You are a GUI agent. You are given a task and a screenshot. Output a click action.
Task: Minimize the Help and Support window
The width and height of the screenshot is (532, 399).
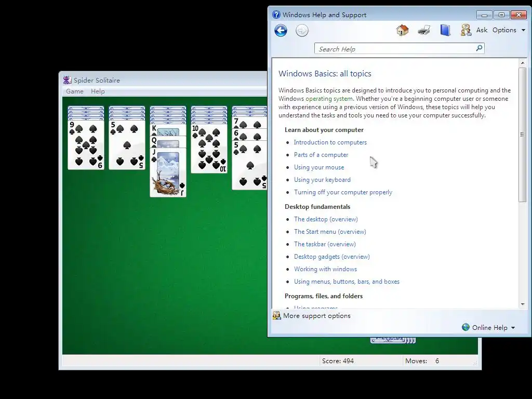(x=484, y=15)
